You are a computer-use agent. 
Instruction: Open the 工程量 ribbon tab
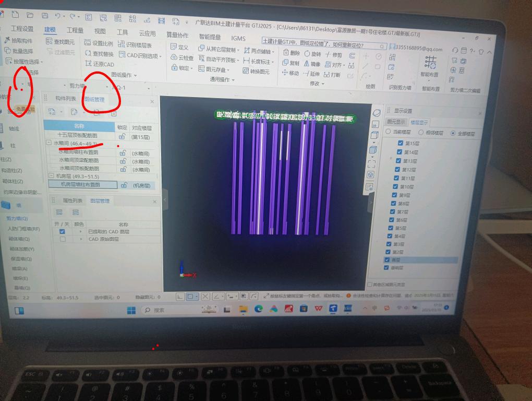coord(75,30)
